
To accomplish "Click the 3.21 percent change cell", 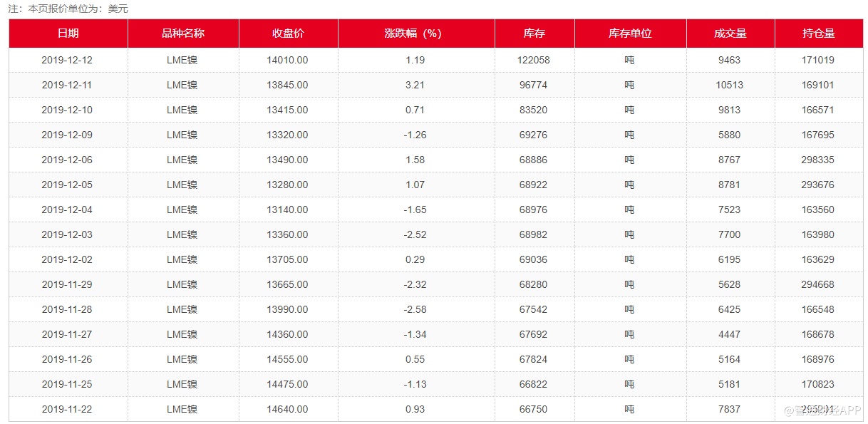I will [x=415, y=85].
